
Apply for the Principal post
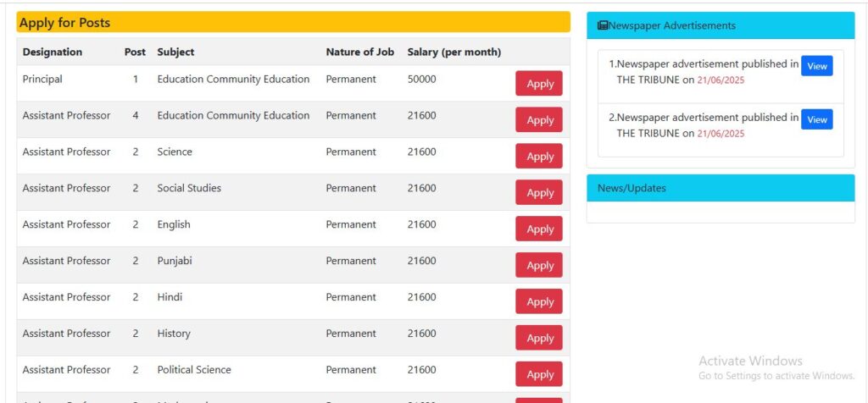[539, 84]
